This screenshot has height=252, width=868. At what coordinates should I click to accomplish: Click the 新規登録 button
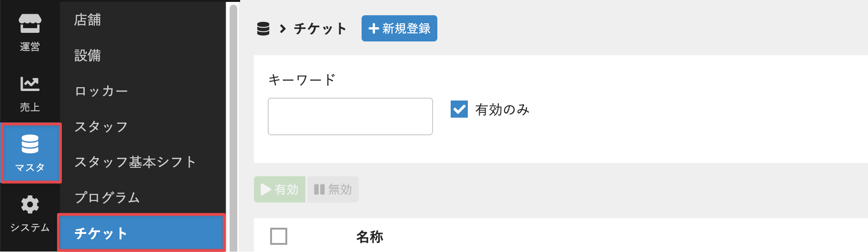point(399,29)
